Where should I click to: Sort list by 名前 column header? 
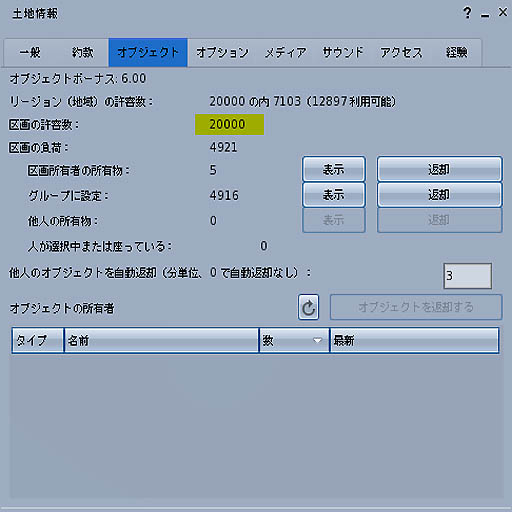[161, 340]
